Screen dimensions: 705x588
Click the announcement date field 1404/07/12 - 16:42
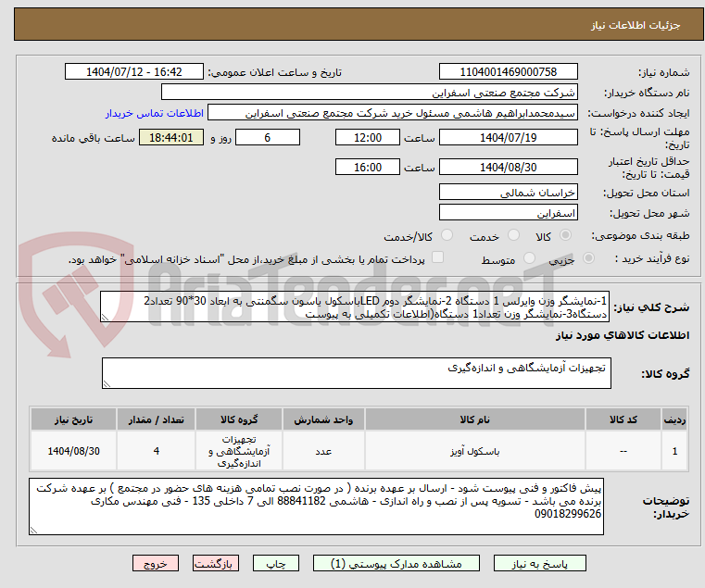pos(134,72)
